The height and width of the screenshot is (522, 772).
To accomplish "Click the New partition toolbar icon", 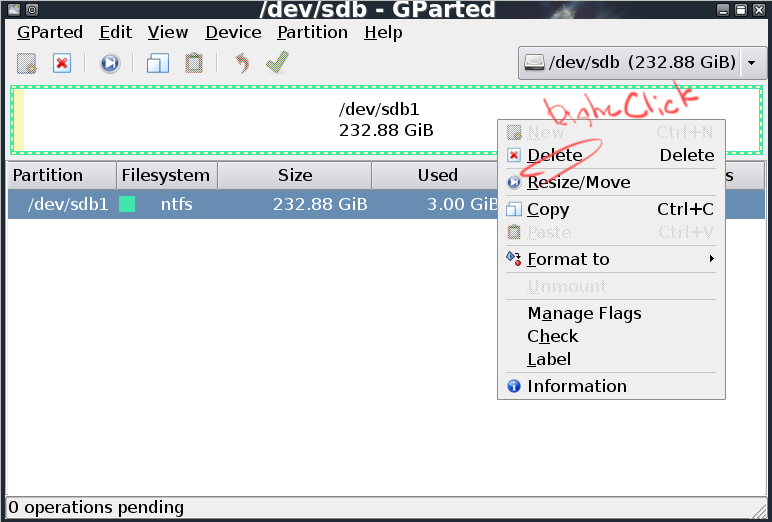I will click(x=27, y=63).
